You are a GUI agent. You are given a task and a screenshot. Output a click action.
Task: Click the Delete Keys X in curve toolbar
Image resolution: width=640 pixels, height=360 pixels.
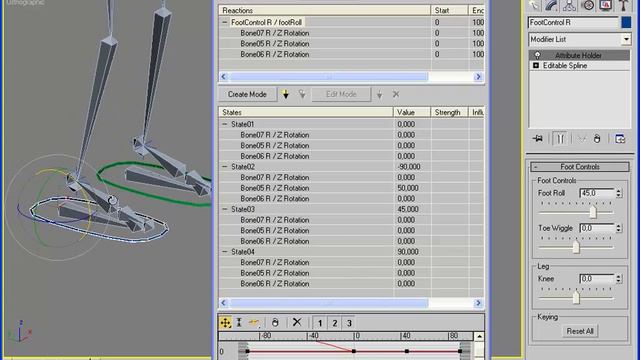pyautogui.click(x=297, y=322)
